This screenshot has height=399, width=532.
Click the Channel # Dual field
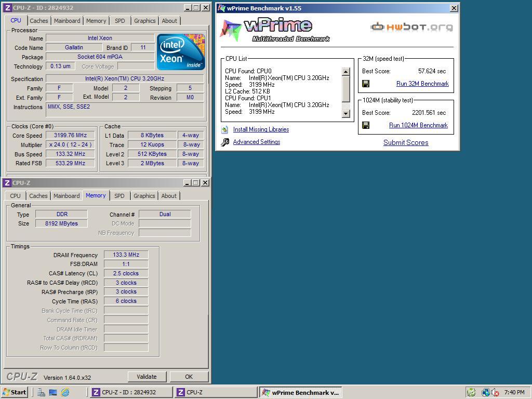[x=165, y=214]
